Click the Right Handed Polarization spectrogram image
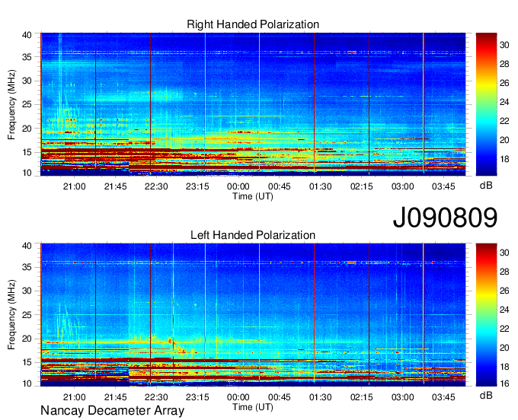Viewport: 518px width, 420px height. (x=253, y=104)
